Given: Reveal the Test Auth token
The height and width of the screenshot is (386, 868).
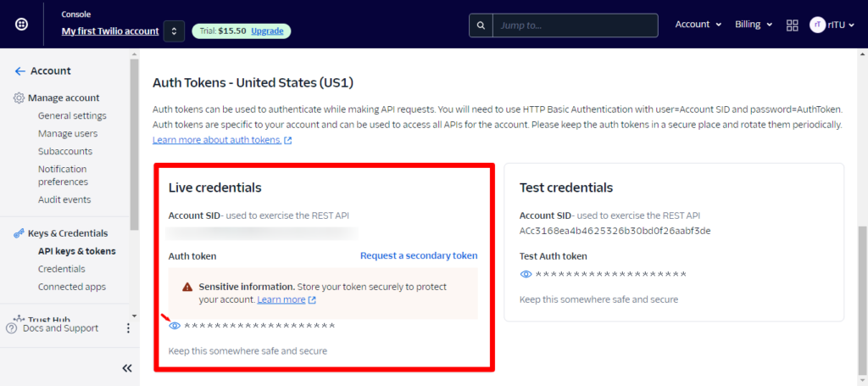Looking at the screenshot, I should [x=526, y=274].
